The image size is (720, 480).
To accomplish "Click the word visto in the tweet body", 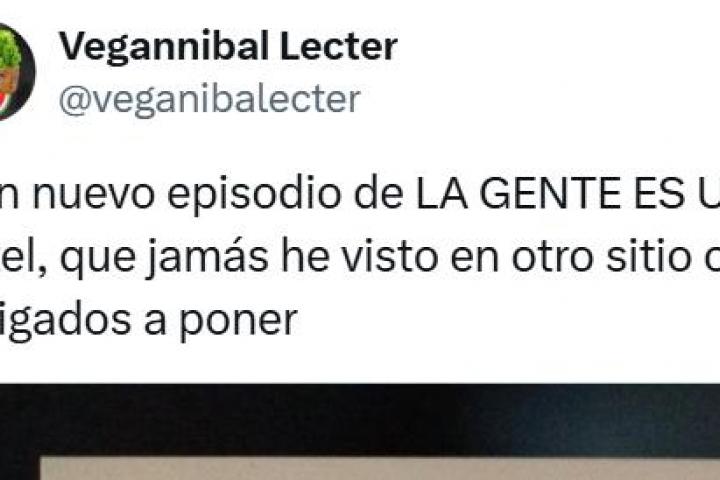I will click(390, 257).
